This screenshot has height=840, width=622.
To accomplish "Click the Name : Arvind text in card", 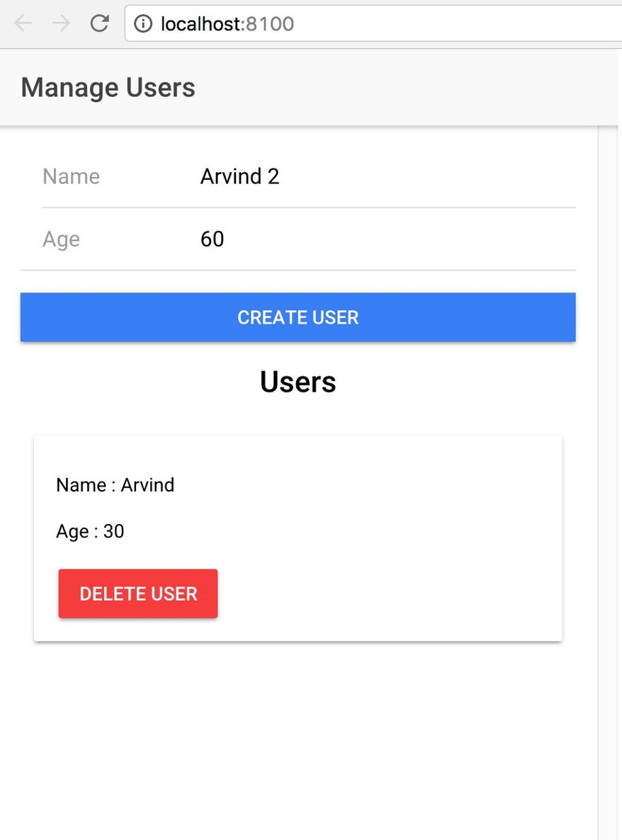I will 115,485.
